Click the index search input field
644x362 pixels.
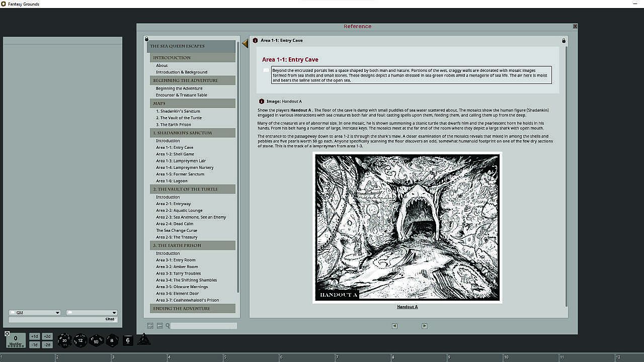[204, 326]
